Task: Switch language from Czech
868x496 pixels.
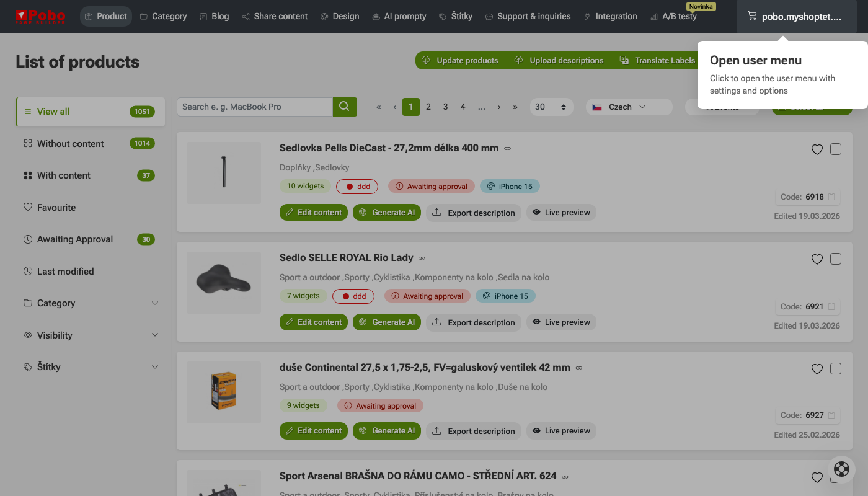Action: [x=629, y=107]
